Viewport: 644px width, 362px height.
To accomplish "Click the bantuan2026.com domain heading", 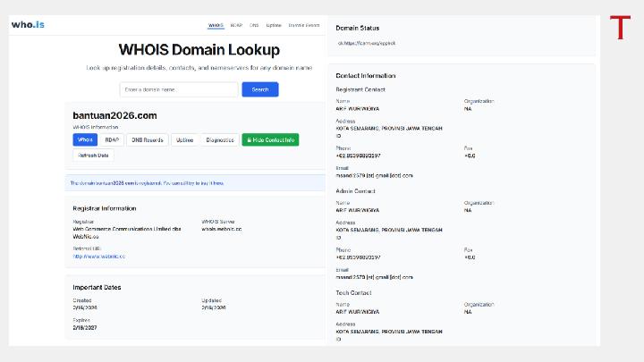I will point(114,115).
